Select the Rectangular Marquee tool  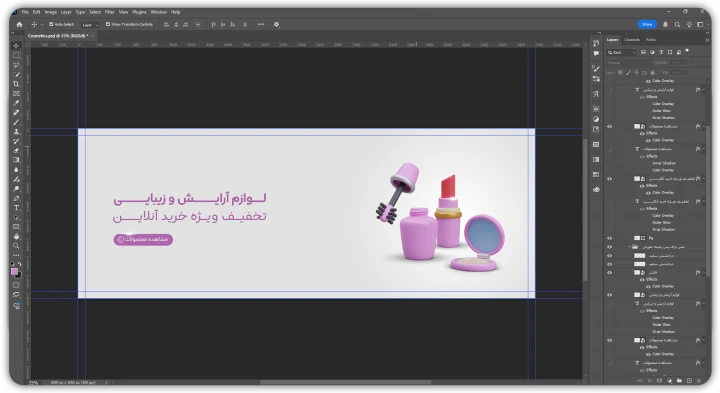pos(17,55)
